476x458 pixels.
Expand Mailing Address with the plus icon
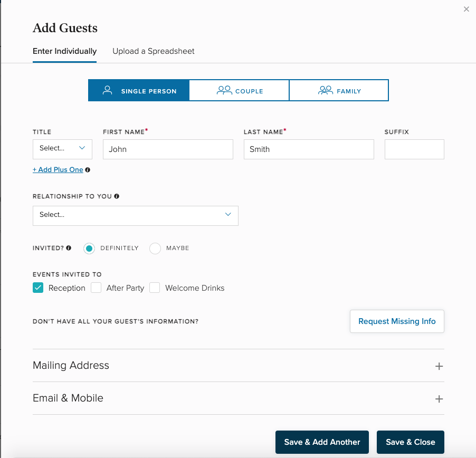coord(439,366)
